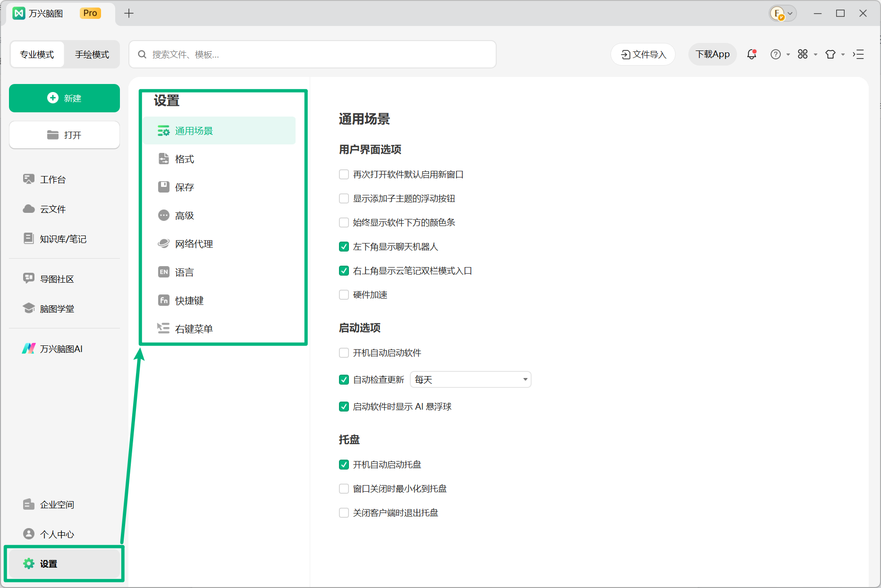Enable 再次打开软件默认启用新窗口 checkbox
The width and height of the screenshot is (881, 588).
pos(344,175)
